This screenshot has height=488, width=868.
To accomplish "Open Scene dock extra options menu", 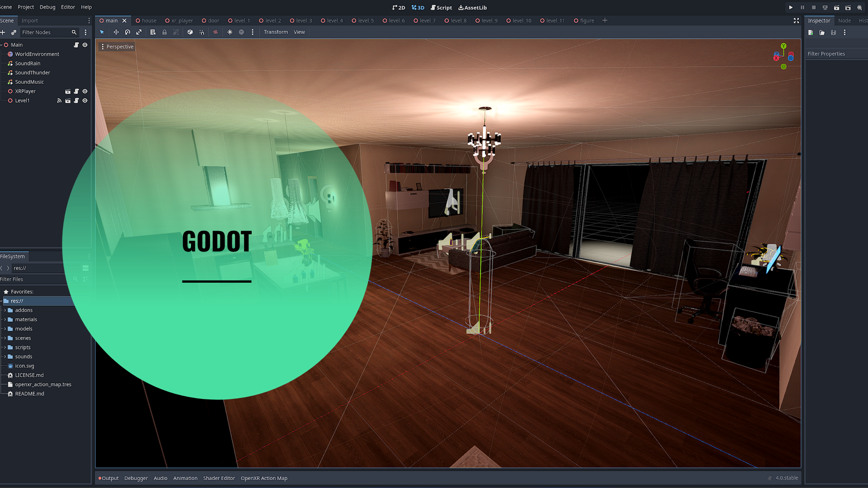I will coord(85,33).
